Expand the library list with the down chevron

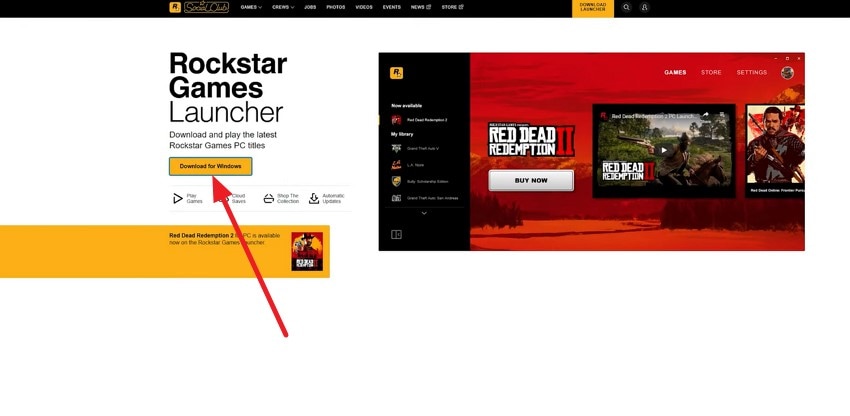point(424,213)
